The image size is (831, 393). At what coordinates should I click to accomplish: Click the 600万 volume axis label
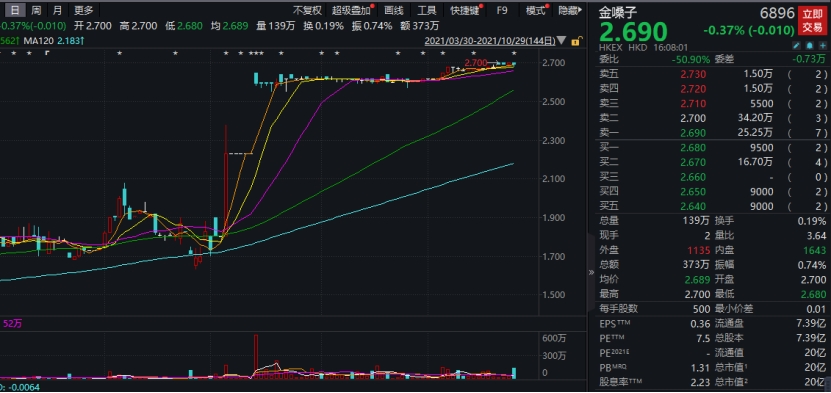click(x=554, y=338)
